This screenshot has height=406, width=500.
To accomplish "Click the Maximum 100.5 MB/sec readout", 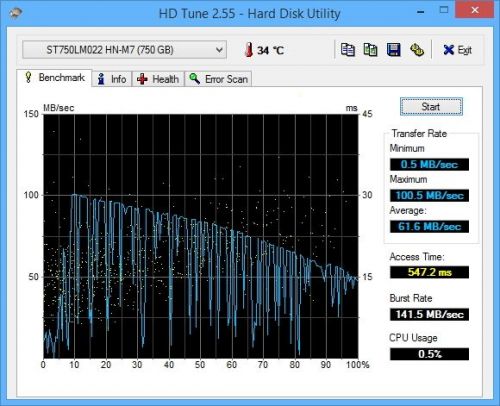I will [x=429, y=195].
